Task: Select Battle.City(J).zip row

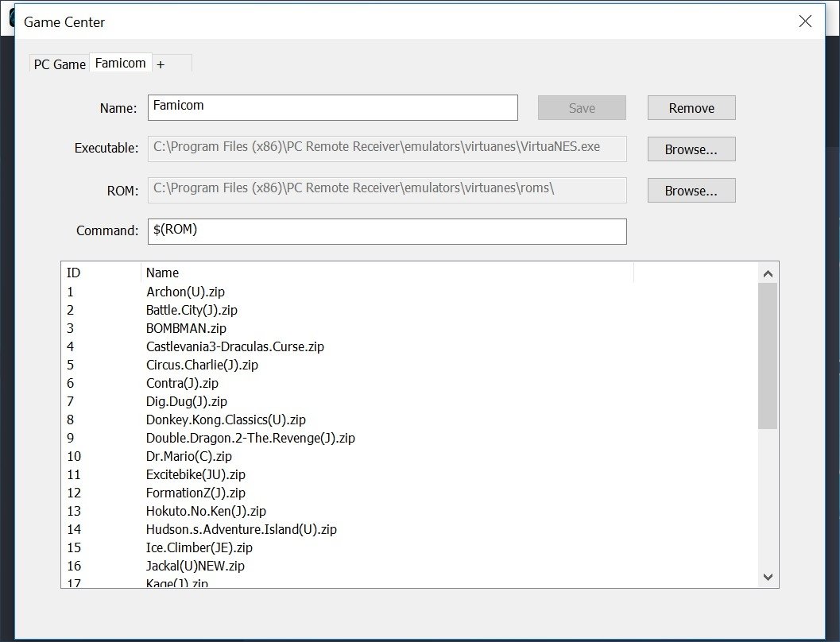Action: pyautogui.click(x=410, y=310)
